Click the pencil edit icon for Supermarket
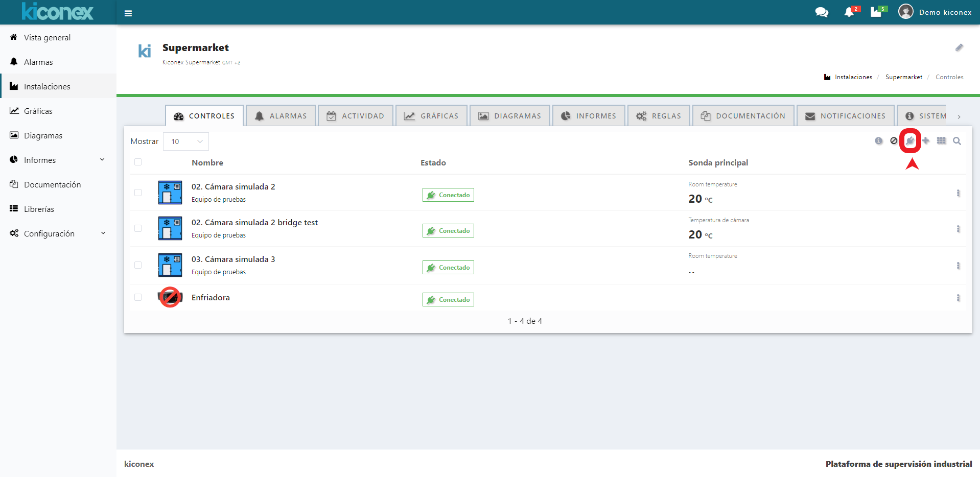 tap(959, 47)
